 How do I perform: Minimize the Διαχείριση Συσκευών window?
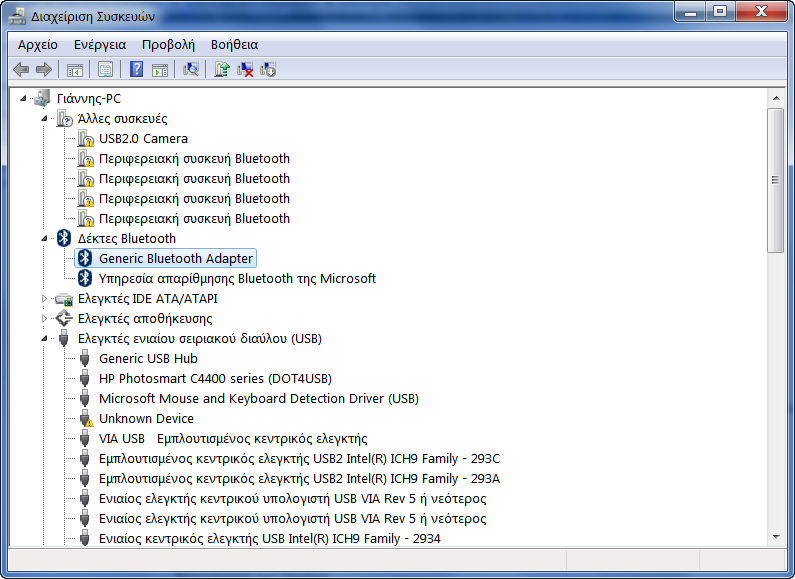690,12
